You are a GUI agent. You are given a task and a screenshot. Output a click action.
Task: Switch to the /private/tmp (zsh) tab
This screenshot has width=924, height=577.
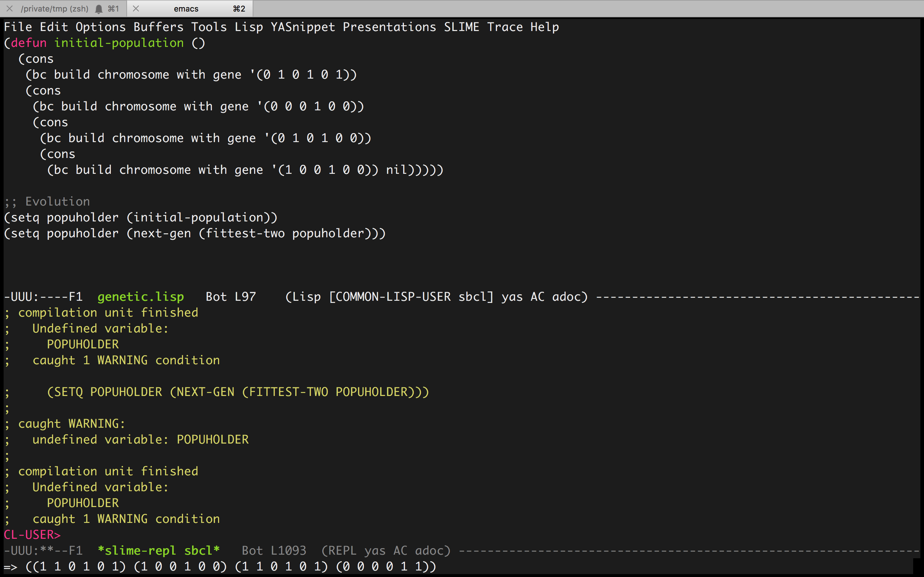click(54, 9)
